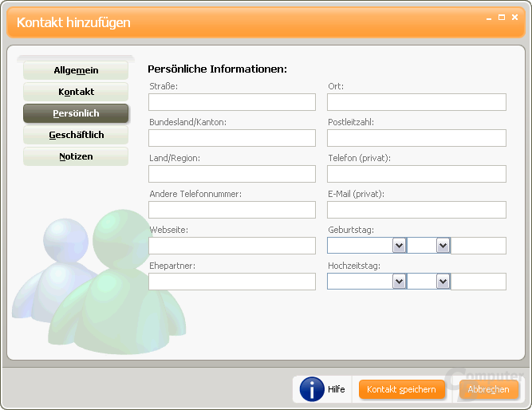Activate the Andere Telefonnummer field
532x410 pixels.
(232, 210)
